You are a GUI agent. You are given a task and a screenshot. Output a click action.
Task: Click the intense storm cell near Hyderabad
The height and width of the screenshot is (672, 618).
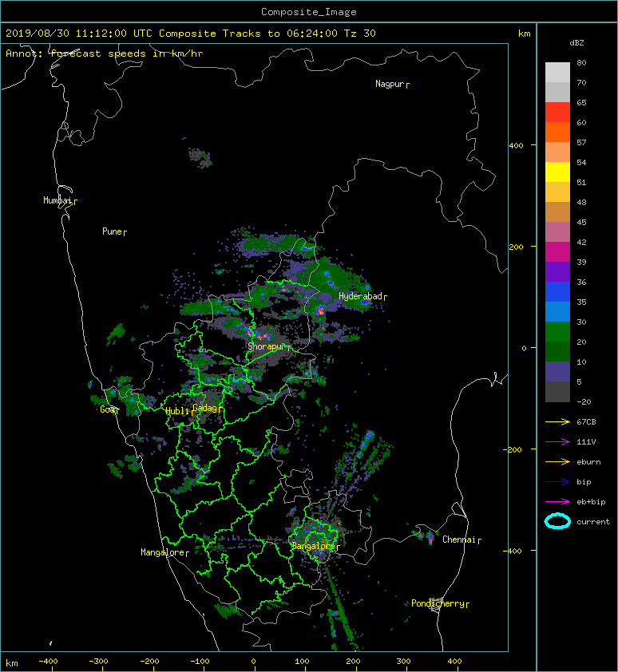[x=320, y=310]
